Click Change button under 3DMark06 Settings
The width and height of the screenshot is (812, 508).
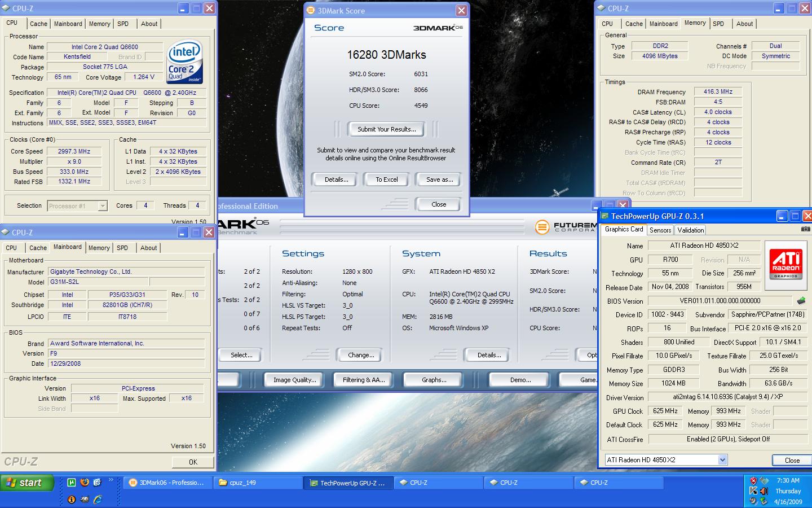361,355
